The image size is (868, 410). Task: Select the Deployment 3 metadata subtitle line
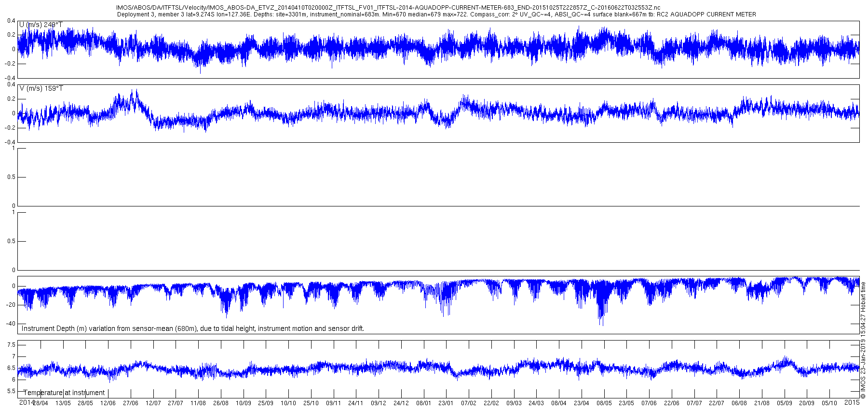point(436,14)
